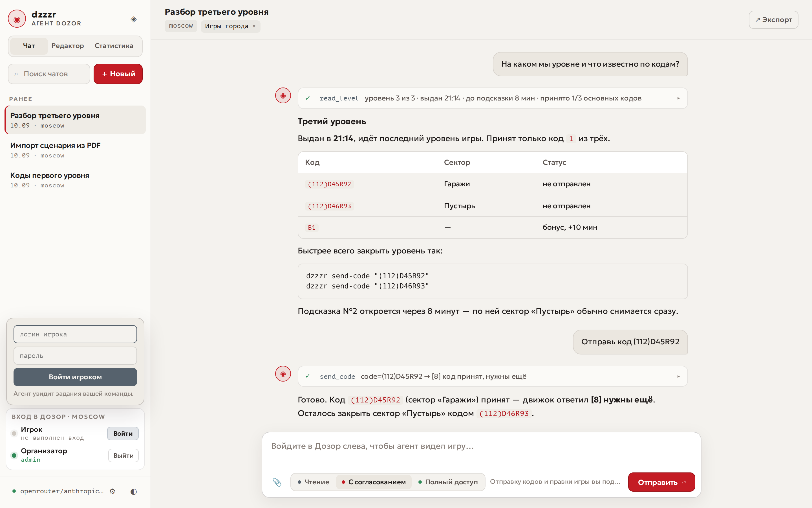Screen dimensions: 812x508
Task: Click code (112)D46R93 in the table
Action: tap(329, 206)
